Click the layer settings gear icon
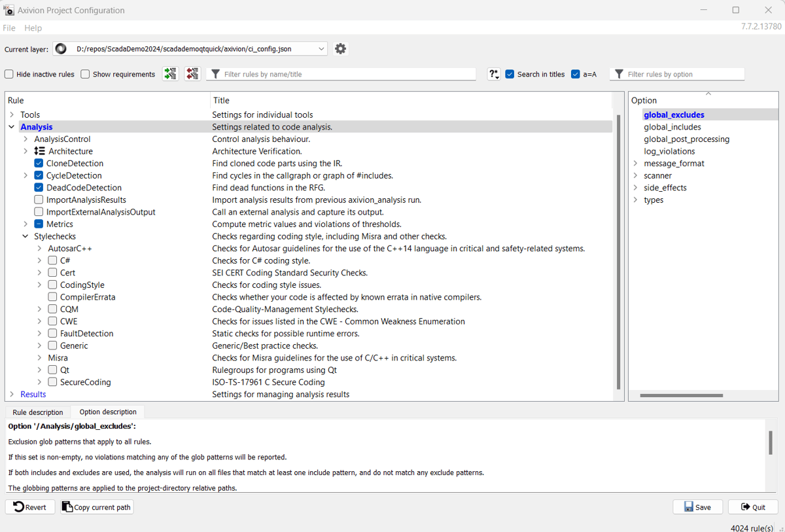The width and height of the screenshot is (785, 532). click(x=340, y=49)
